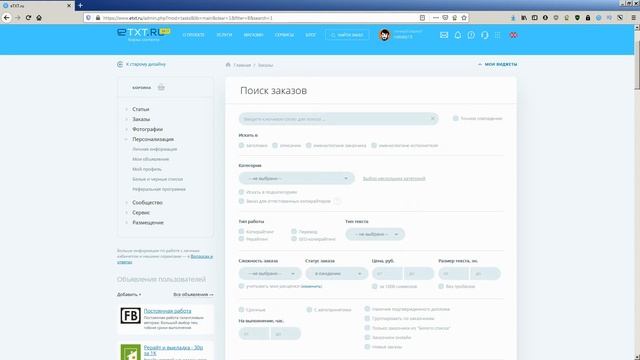Bookmark page with star icon

tap(464, 18)
